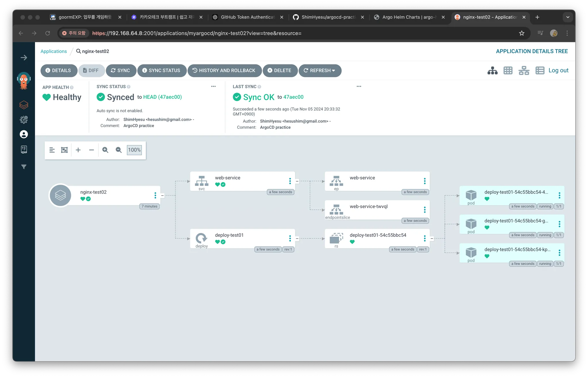Click the application name search field
Viewport: 588px width, 377px height.
click(95, 51)
